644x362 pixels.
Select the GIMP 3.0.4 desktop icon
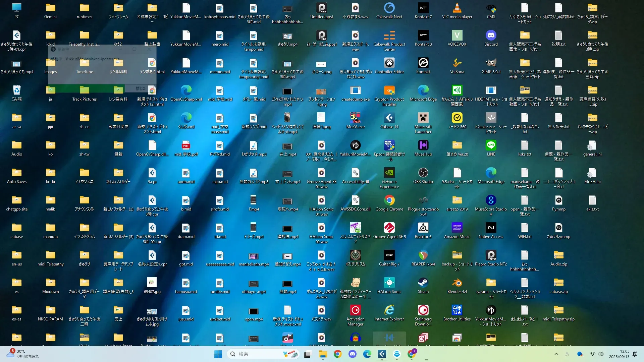pos(491,63)
